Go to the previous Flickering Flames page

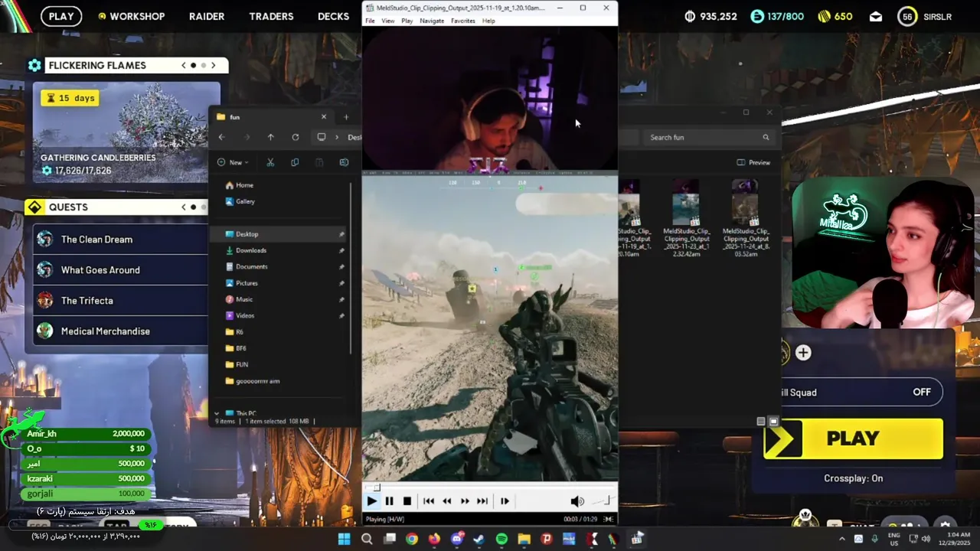[x=184, y=65]
